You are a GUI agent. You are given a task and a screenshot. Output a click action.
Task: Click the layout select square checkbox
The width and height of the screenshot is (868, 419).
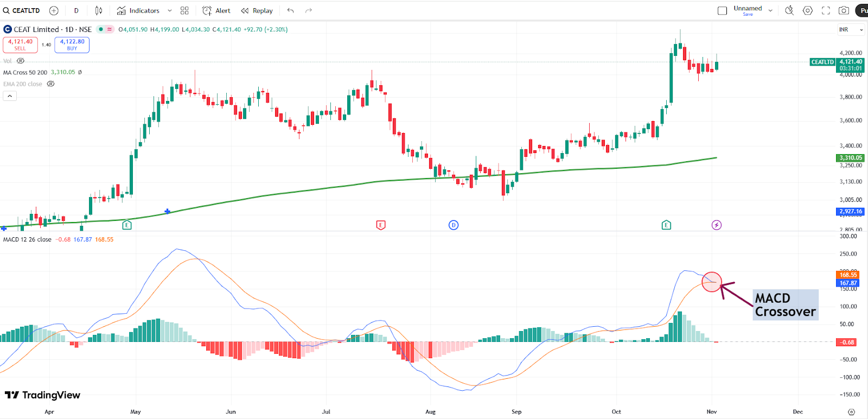click(x=722, y=10)
